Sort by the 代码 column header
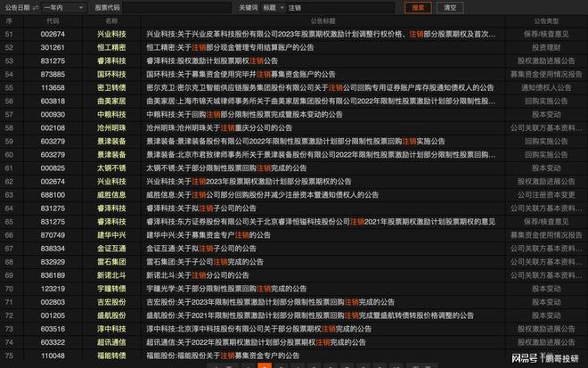 pos(53,21)
